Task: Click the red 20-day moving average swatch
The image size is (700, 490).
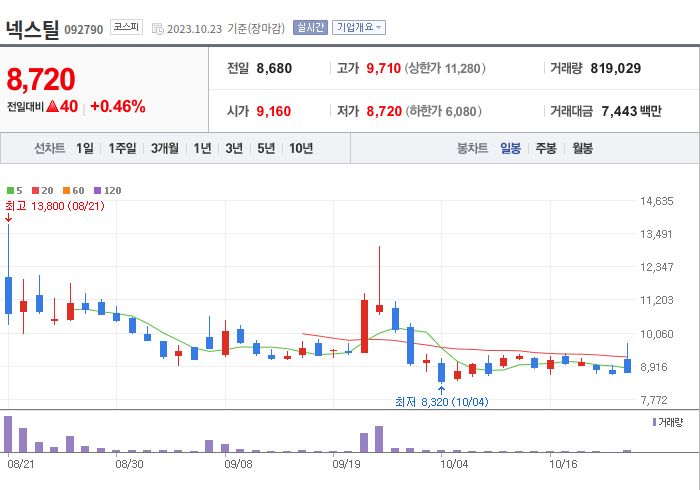Action: [x=35, y=191]
